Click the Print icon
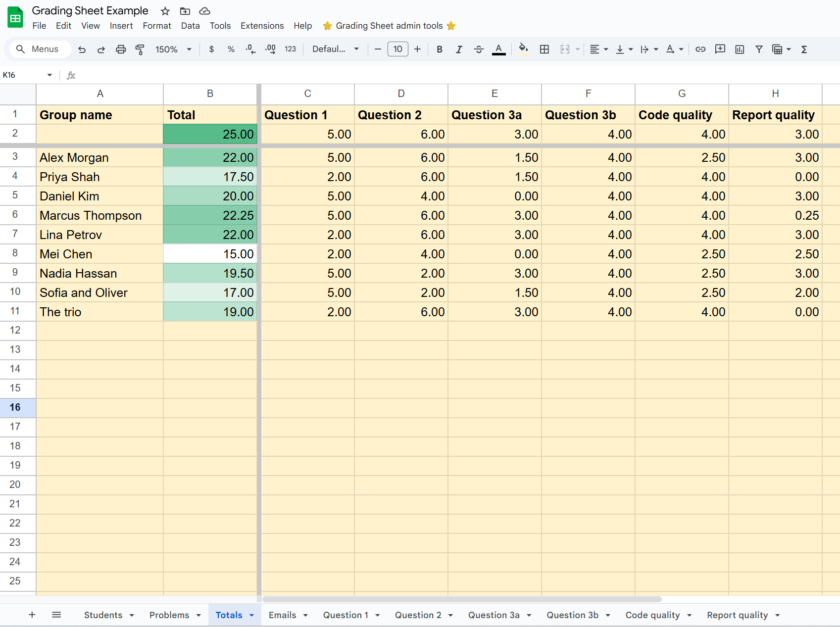Screen dimensions: 840x627 click(121, 49)
